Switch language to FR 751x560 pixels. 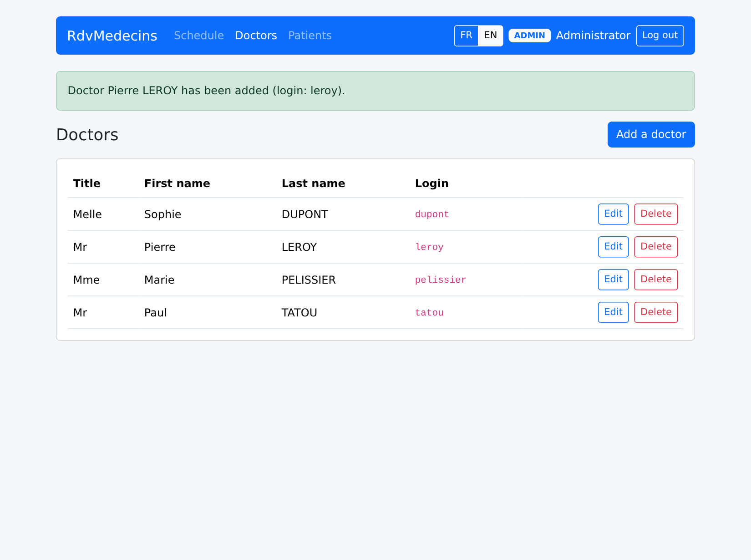coord(466,36)
